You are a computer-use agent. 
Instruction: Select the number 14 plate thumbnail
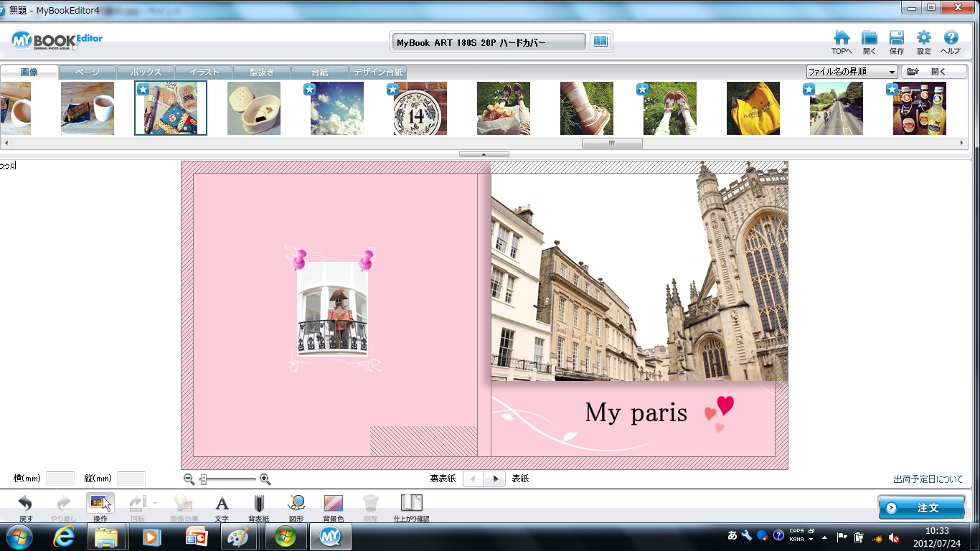(x=420, y=108)
